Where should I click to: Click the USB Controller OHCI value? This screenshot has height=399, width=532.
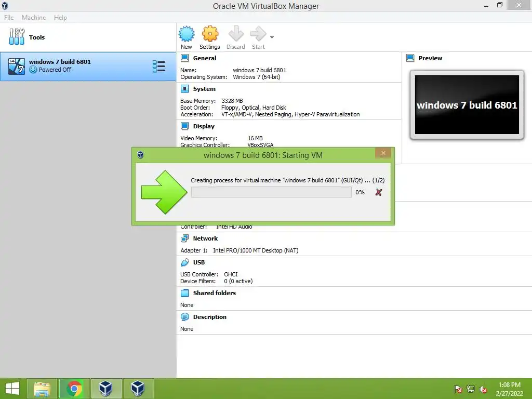pyautogui.click(x=231, y=274)
